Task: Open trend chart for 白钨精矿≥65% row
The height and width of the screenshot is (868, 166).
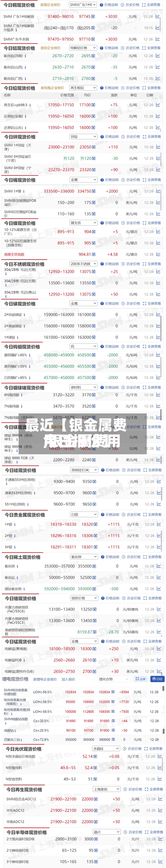Action: pos(158,378)
